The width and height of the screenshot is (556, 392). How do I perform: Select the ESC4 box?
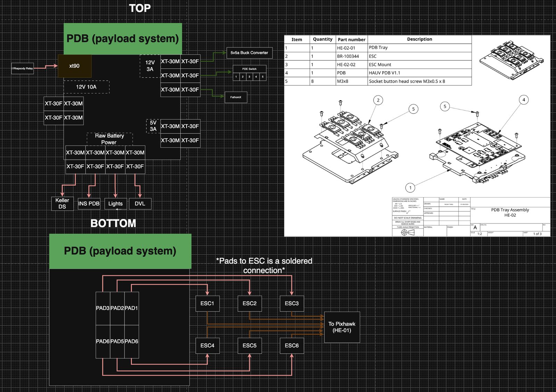tap(207, 346)
